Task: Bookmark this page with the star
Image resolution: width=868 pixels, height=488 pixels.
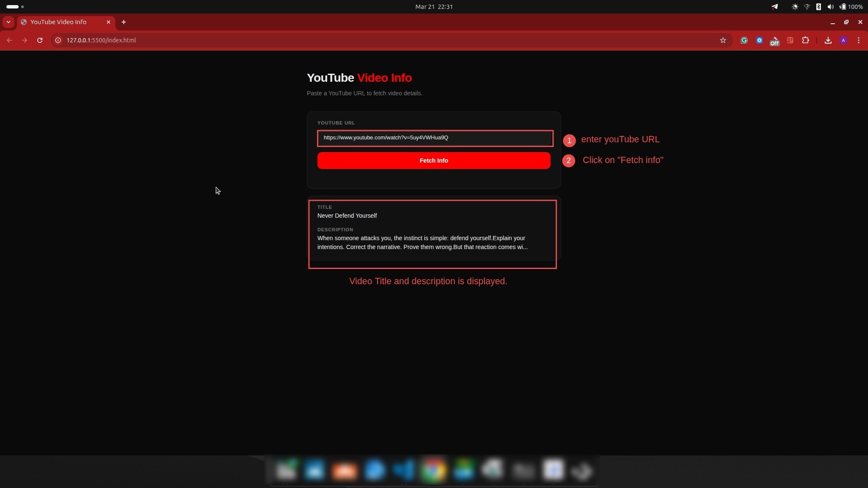Action: (723, 40)
